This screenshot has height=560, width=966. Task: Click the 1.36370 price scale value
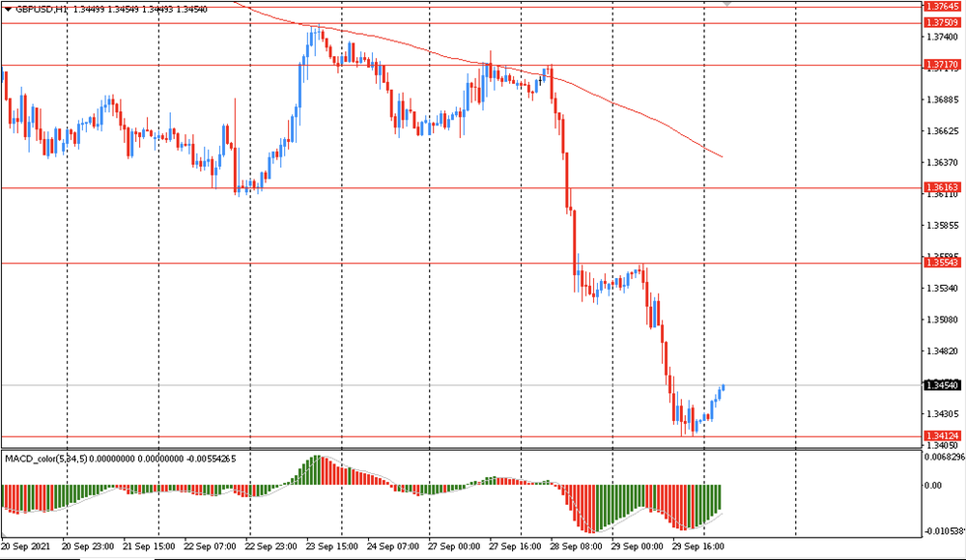[x=943, y=162]
